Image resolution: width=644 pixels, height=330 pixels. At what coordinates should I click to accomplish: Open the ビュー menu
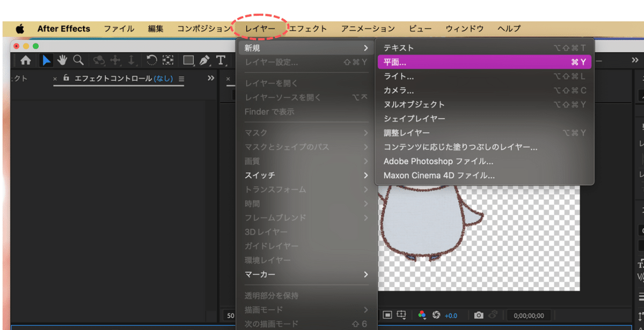[420, 29]
